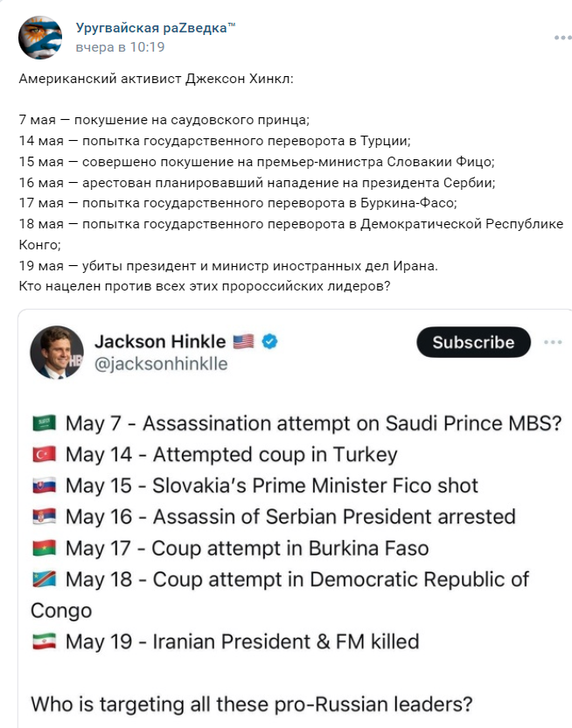572x728 pixels.
Task: Expand the tweet's three-dot more menu
Action: coord(553,342)
